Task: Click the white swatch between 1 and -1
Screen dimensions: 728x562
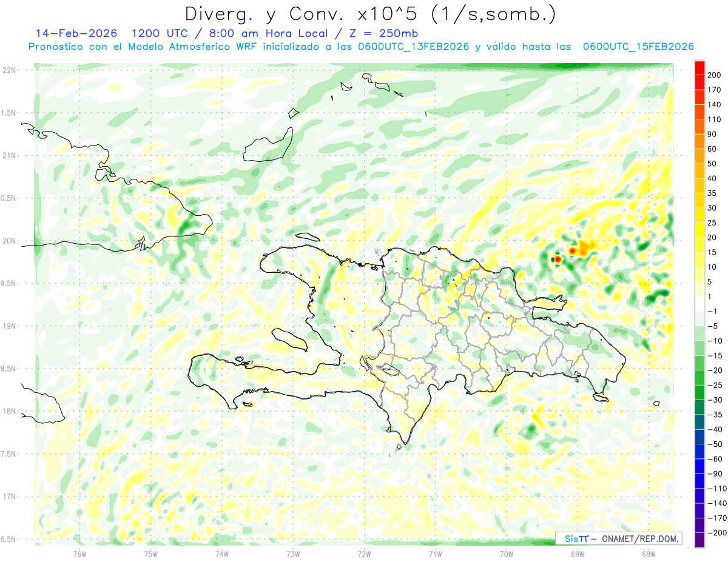Action: pyautogui.click(x=699, y=304)
